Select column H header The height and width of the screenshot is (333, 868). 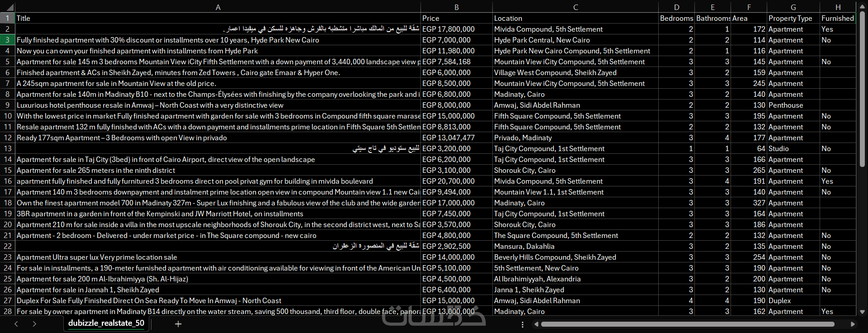838,7
